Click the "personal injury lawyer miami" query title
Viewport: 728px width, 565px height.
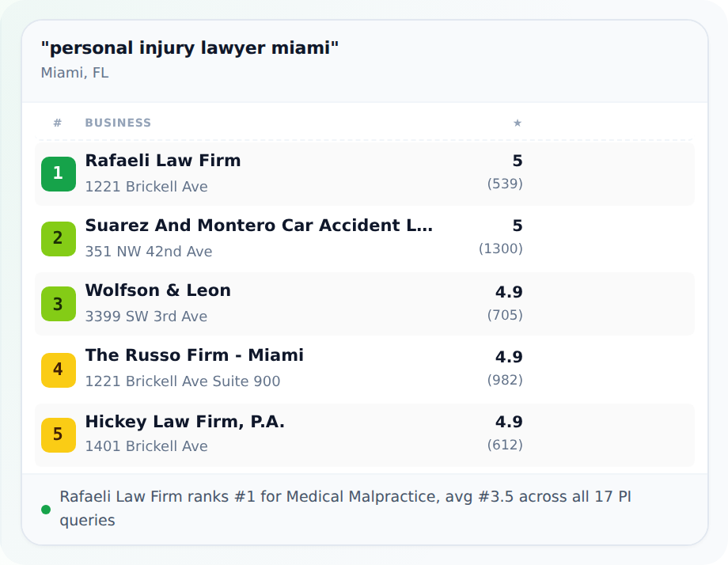pos(189,47)
